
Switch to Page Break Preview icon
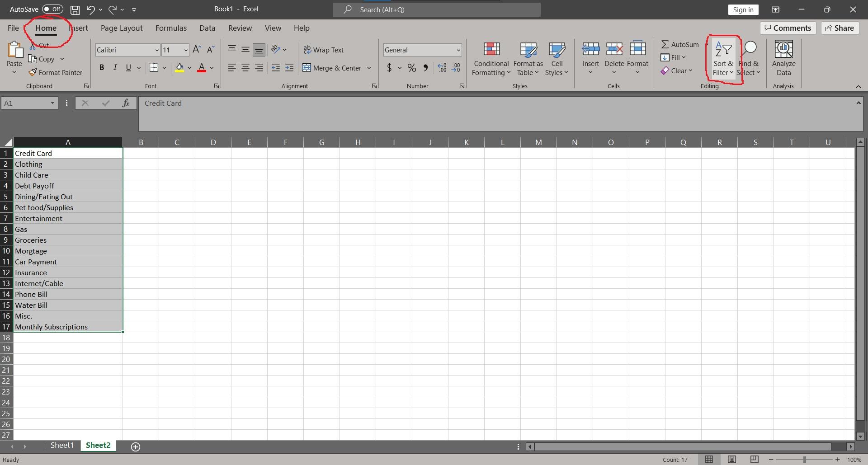[754, 459]
